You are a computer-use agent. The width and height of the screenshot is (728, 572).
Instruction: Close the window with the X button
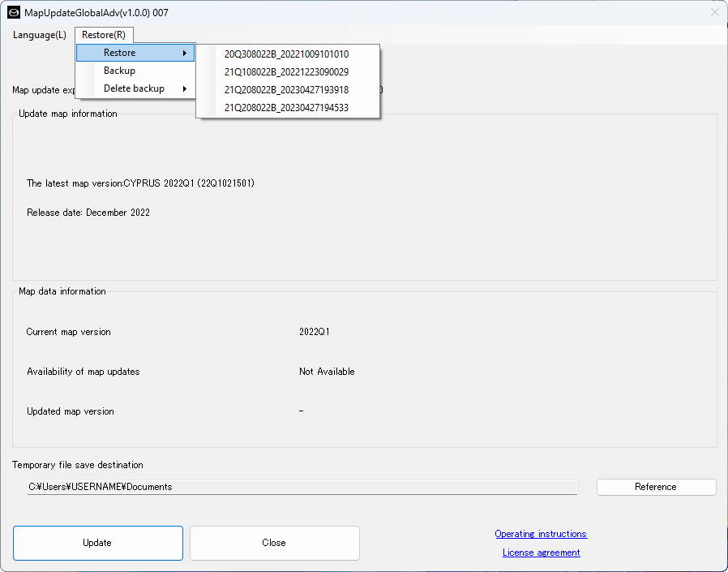point(714,13)
